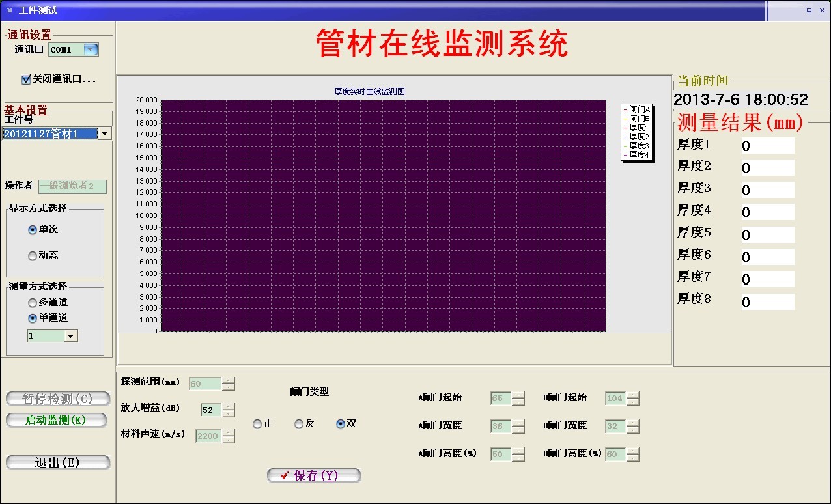Click the 启动监测(K) button
This screenshot has height=504, width=831.
[56, 420]
